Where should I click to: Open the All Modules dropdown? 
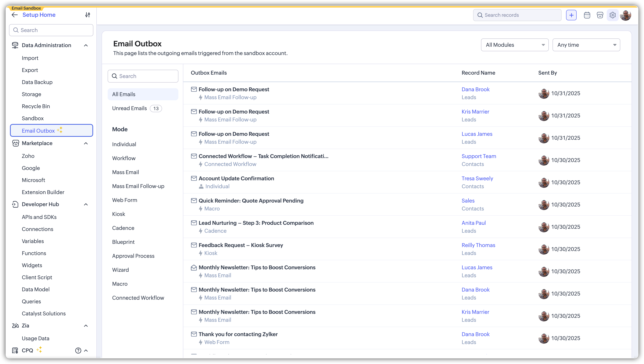515,45
